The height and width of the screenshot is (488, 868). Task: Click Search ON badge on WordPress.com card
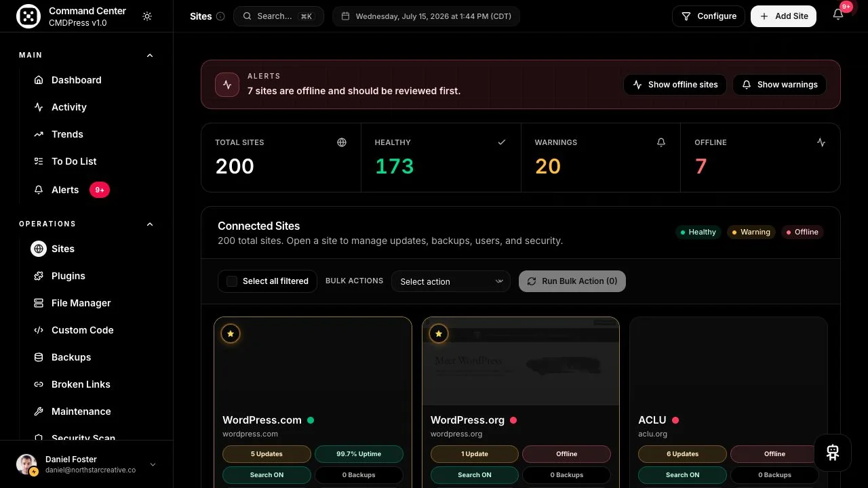tap(267, 475)
